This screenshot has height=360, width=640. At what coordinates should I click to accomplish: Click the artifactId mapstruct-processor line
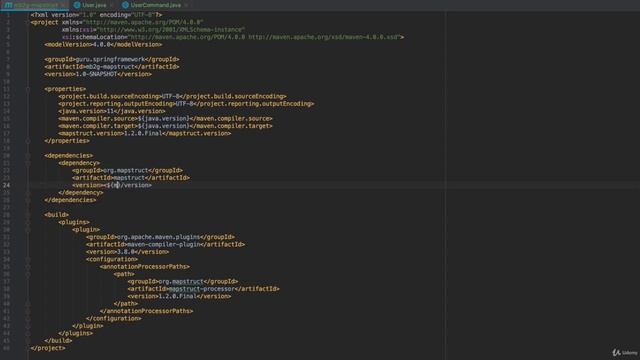point(203,289)
